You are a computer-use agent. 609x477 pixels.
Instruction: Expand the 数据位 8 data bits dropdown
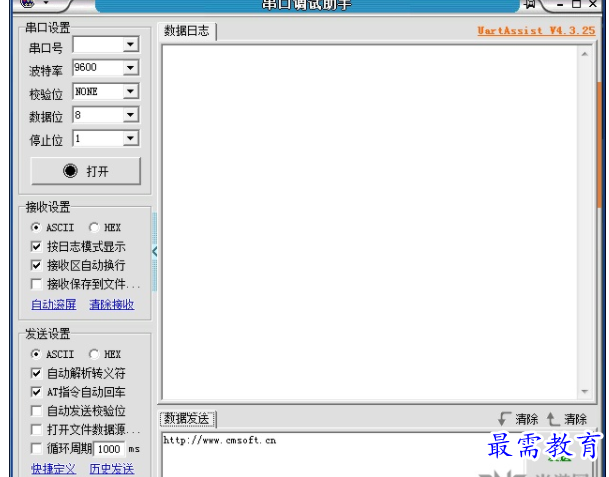(130, 115)
